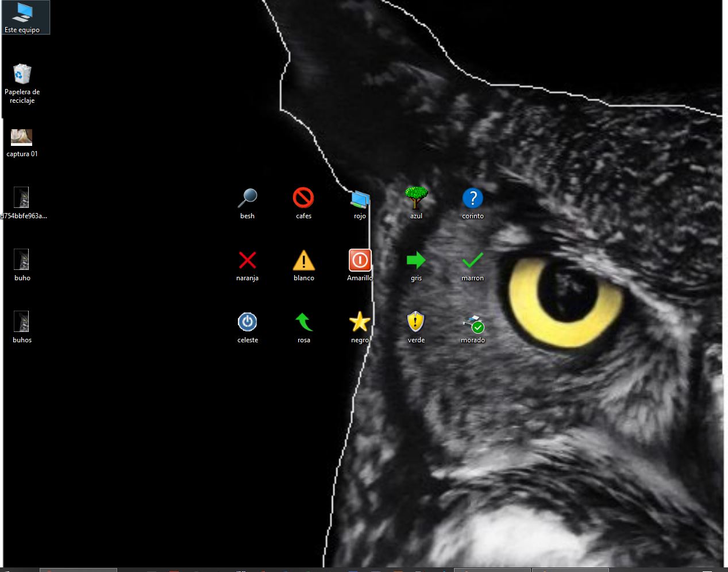Click the red power button labeled Amarillo

(x=360, y=260)
